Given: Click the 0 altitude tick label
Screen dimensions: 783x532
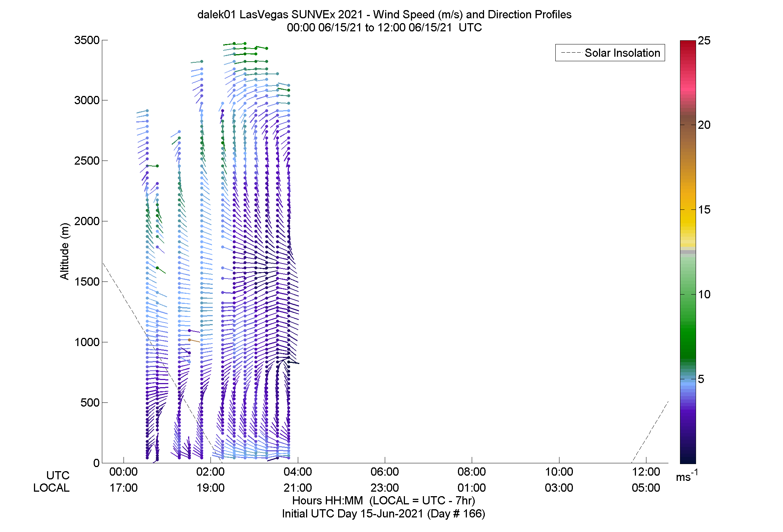Looking at the screenshot, I should click(96, 463).
